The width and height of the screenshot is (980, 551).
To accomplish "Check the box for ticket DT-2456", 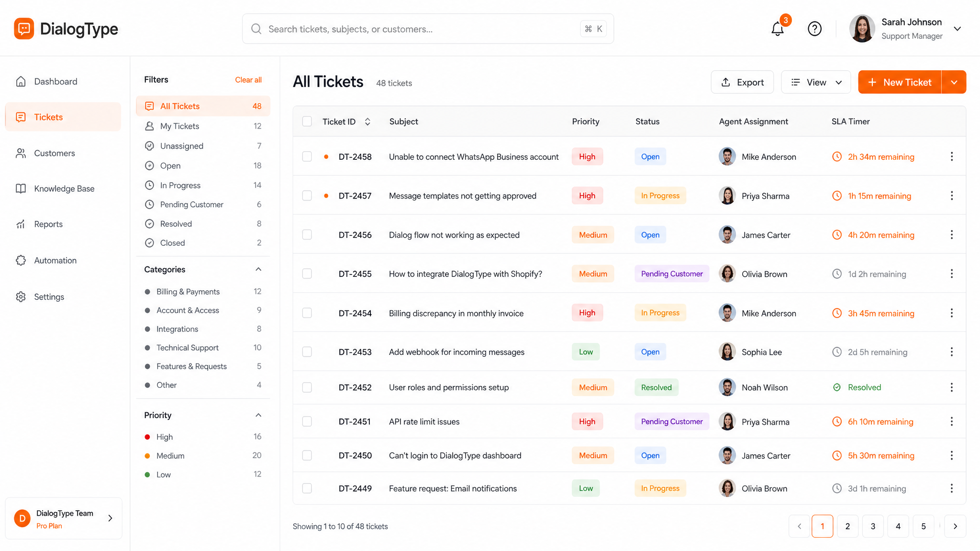I will pyautogui.click(x=307, y=235).
